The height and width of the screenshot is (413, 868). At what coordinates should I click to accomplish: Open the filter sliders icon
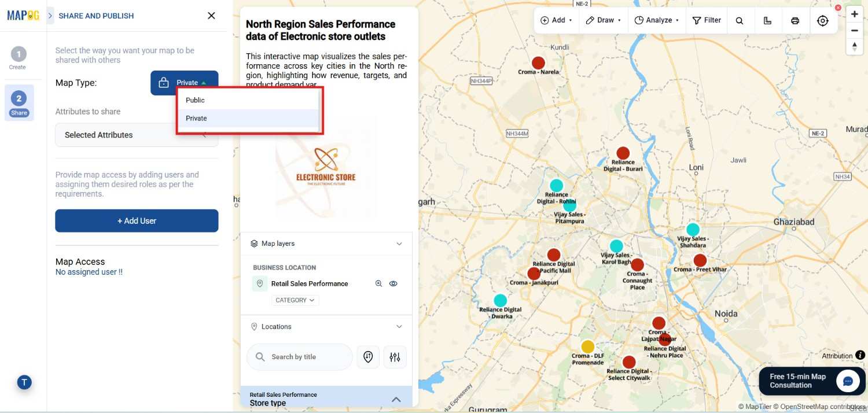tap(395, 357)
